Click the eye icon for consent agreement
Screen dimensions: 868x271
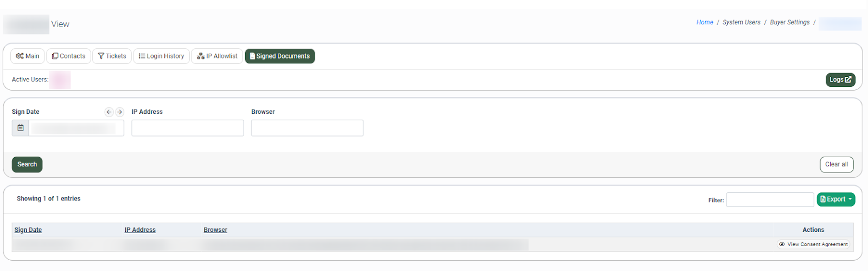tap(782, 244)
